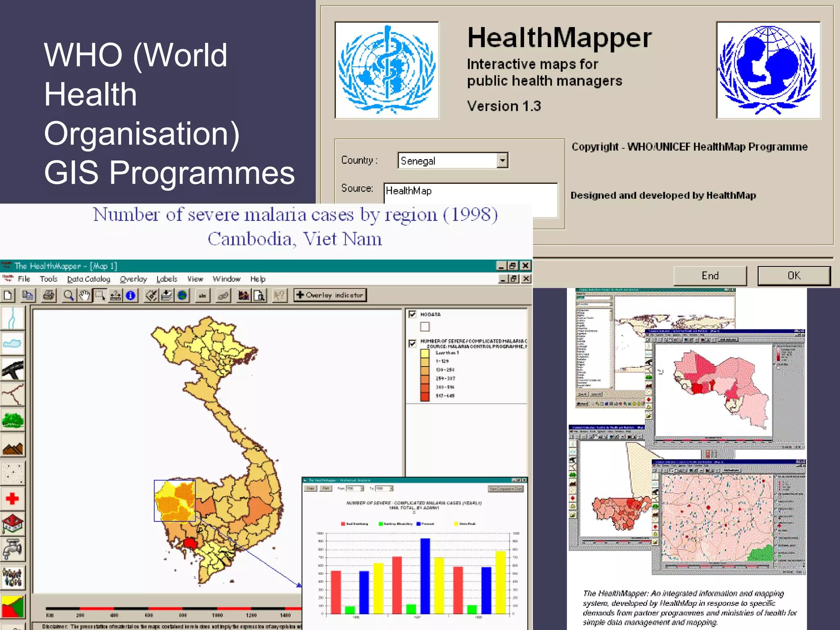This screenshot has height=630, width=840.
Task: Open the File menu
Action: coord(24,279)
